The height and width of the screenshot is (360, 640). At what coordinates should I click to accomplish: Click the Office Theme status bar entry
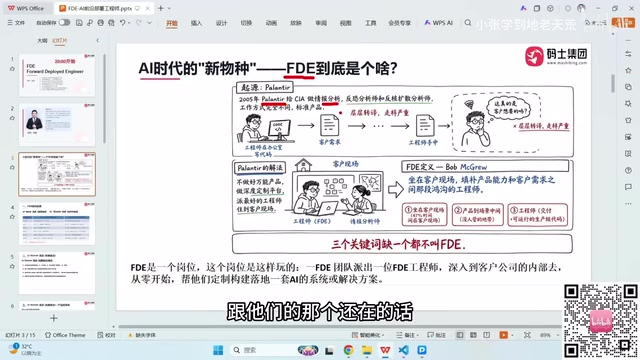[x=65, y=335]
